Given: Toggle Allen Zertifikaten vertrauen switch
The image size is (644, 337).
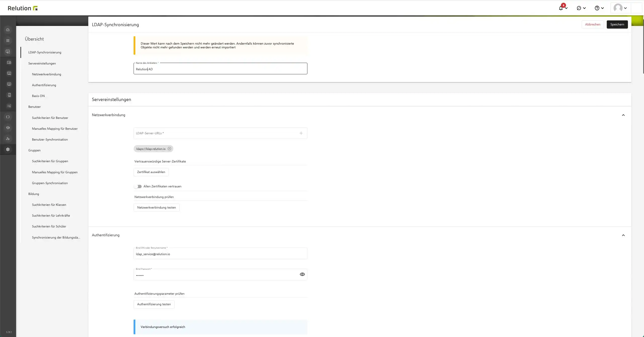Looking at the screenshot, I should (x=138, y=186).
